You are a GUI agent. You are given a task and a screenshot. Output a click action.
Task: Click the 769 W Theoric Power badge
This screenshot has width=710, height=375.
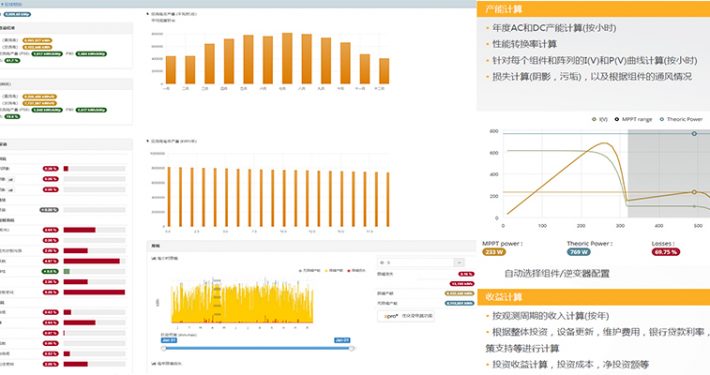click(x=579, y=252)
